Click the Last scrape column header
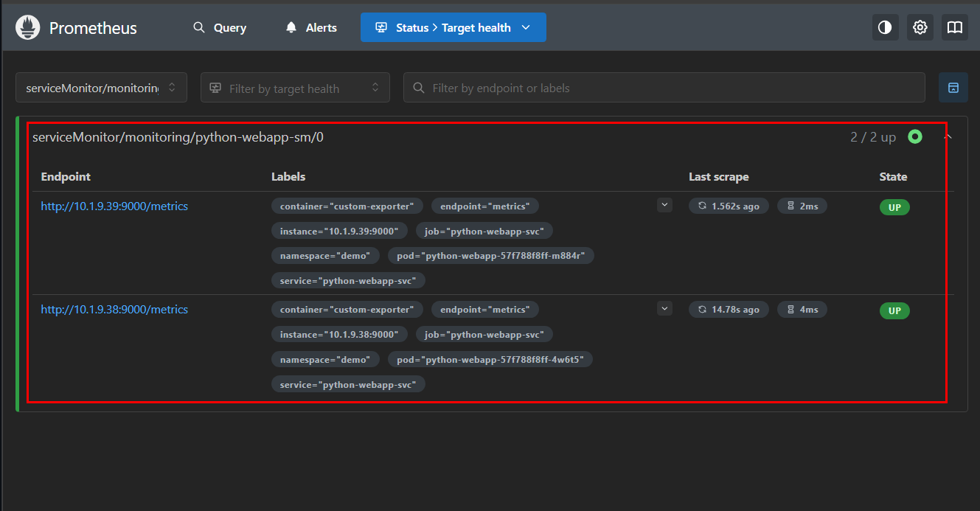The width and height of the screenshot is (980, 511). [719, 177]
